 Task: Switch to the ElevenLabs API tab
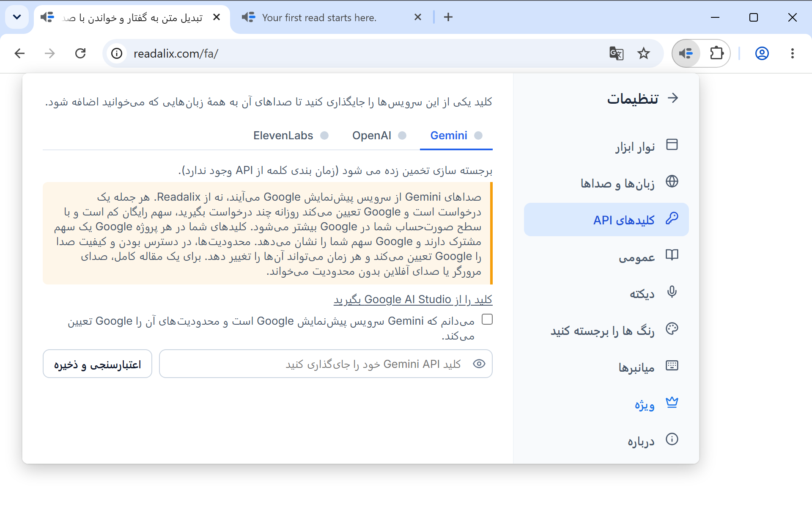pos(291,135)
